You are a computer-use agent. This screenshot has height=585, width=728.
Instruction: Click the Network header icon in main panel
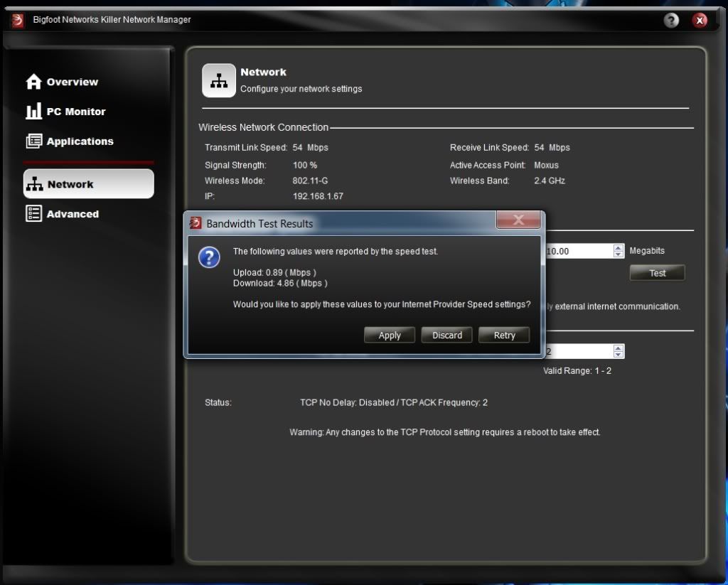(x=219, y=80)
